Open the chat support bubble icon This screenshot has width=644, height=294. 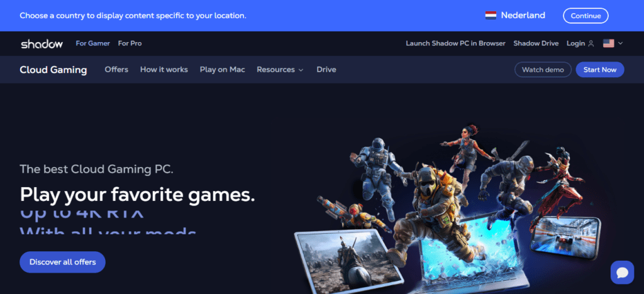pos(622,272)
